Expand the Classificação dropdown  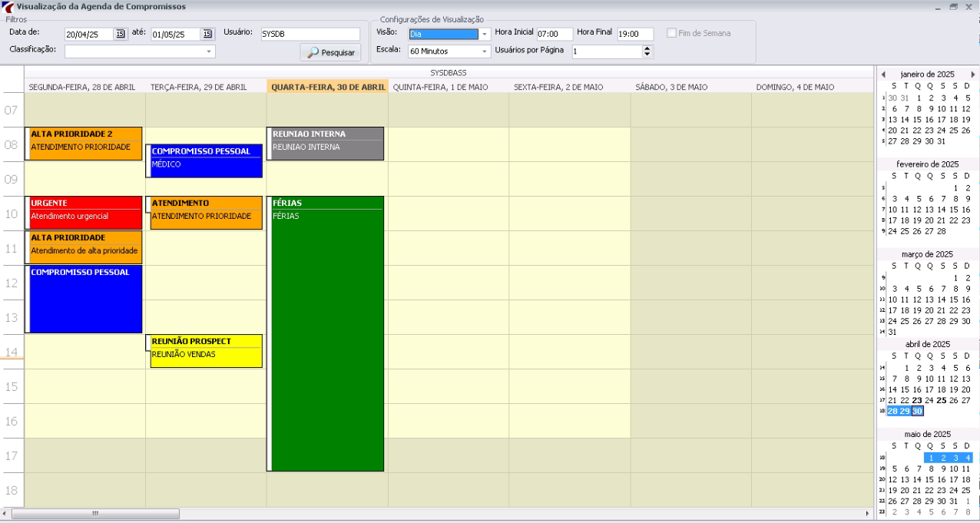click(209, 51)
